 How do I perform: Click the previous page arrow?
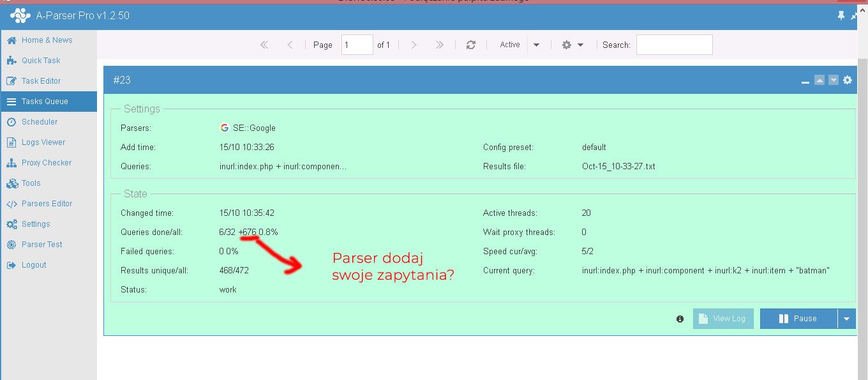pyautogui.click(x=290, y=45)
